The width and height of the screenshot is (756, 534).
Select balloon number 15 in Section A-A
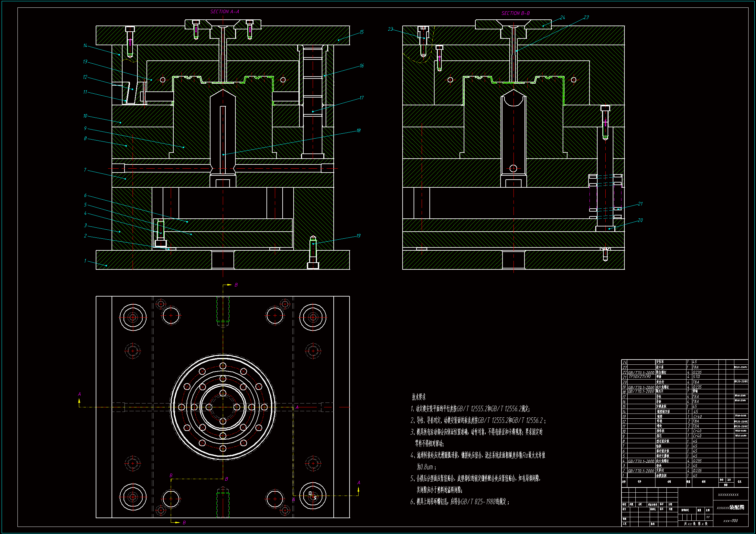362,32
